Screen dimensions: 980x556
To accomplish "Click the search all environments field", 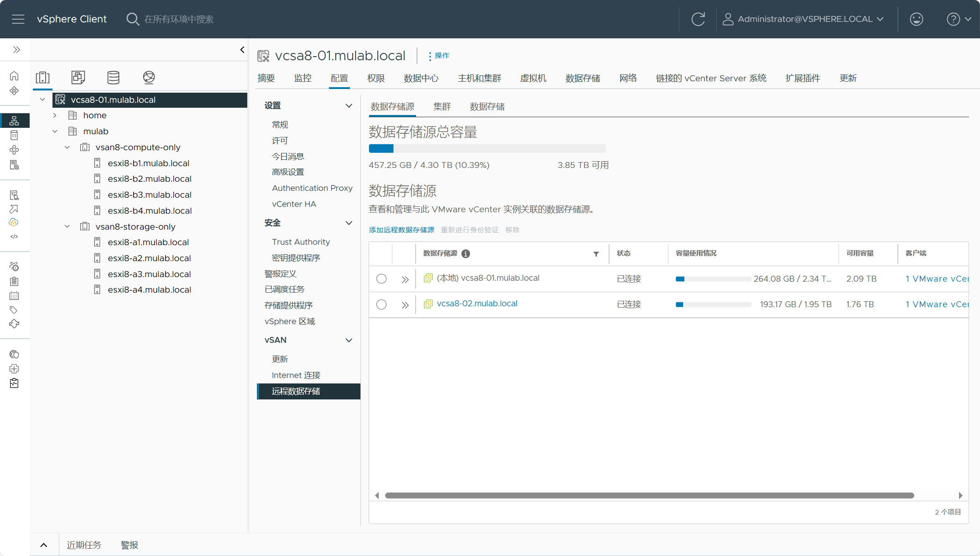I will (179, 19).
